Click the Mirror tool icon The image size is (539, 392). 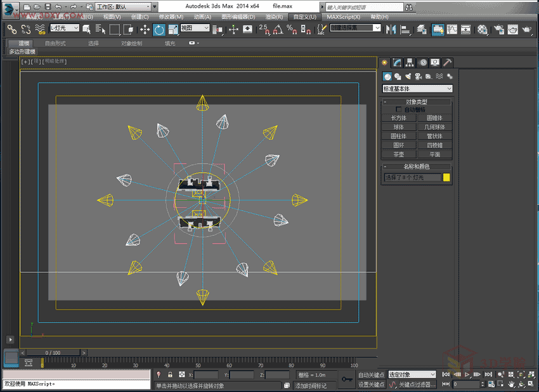(x=390, y=29)
